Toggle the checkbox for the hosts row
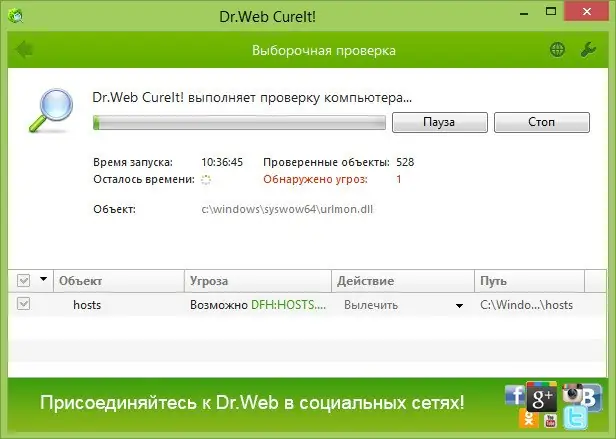 (x=24, y=304)
